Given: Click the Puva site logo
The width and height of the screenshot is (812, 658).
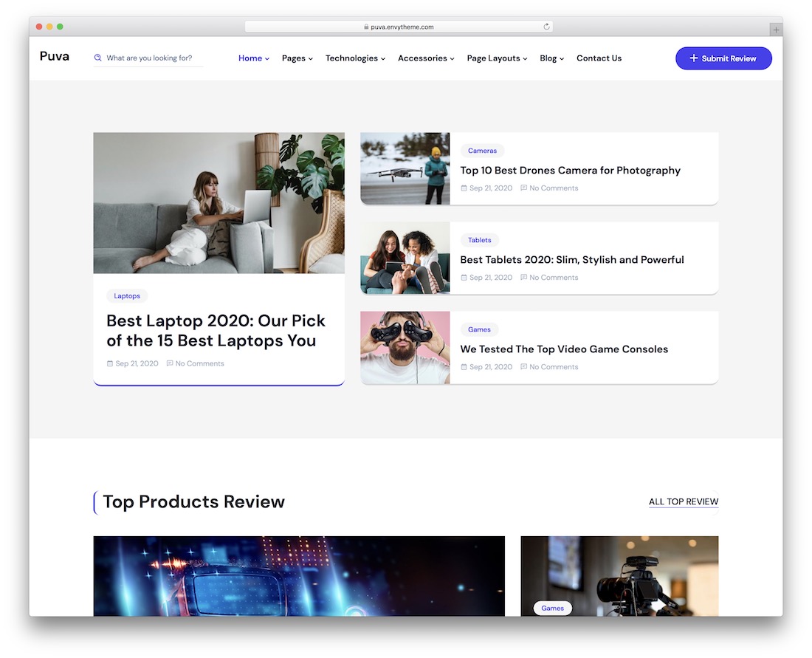Looking at the screenshot, I should coord(55,56).
